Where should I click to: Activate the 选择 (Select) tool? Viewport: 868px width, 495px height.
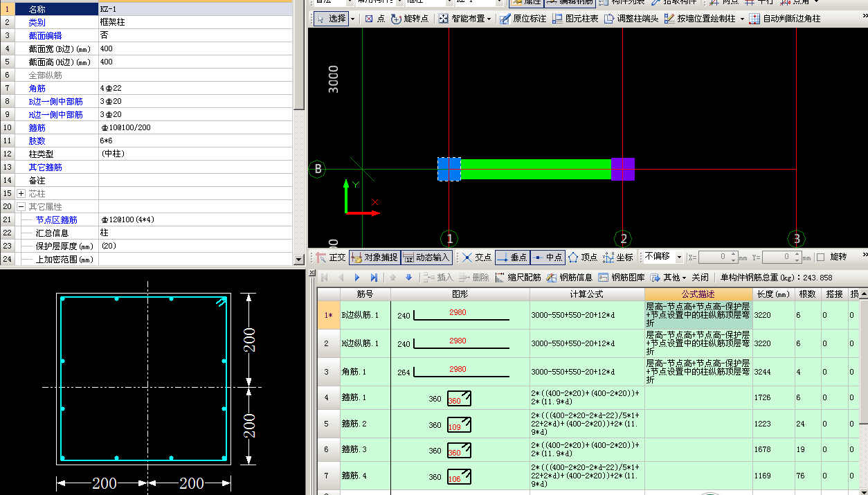pyautogui.click(x=331, y=19)
